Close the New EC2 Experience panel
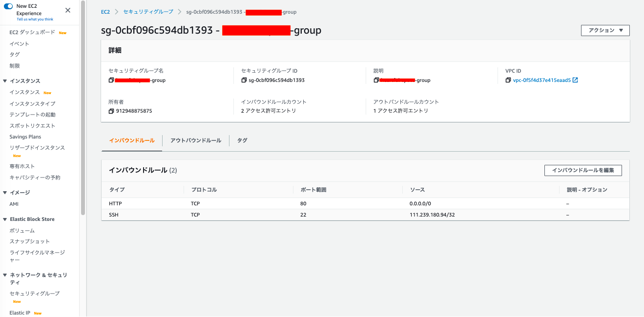The width and height of the screenshot is (644, 317). tap(68, 10)
